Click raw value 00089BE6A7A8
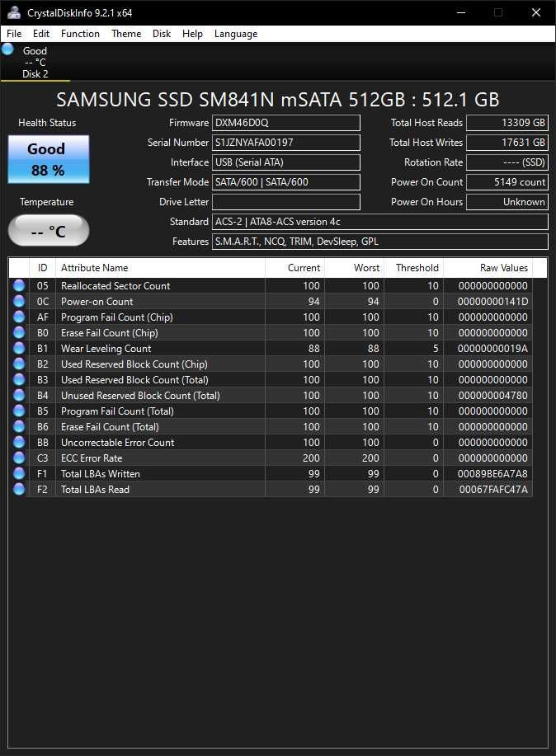This screenshot has width=556, height=756. click(492, 474)
